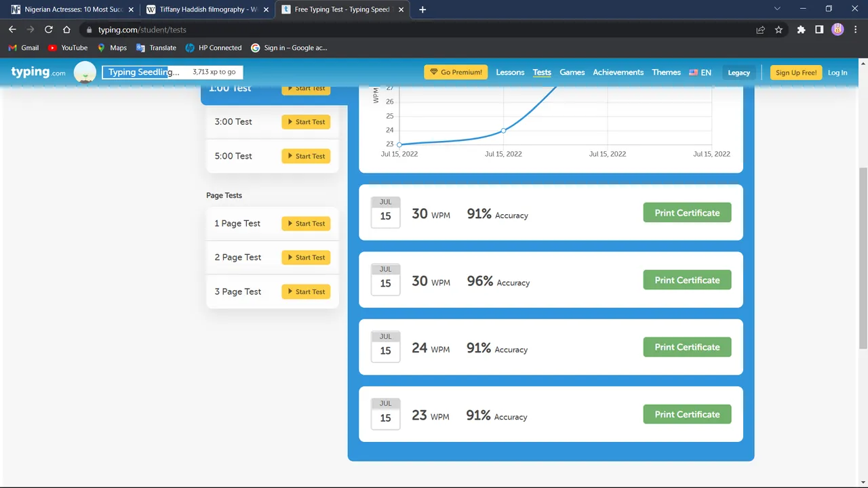Bookmark this page with star icon
868x488 pixels.
tap(778, 30)
